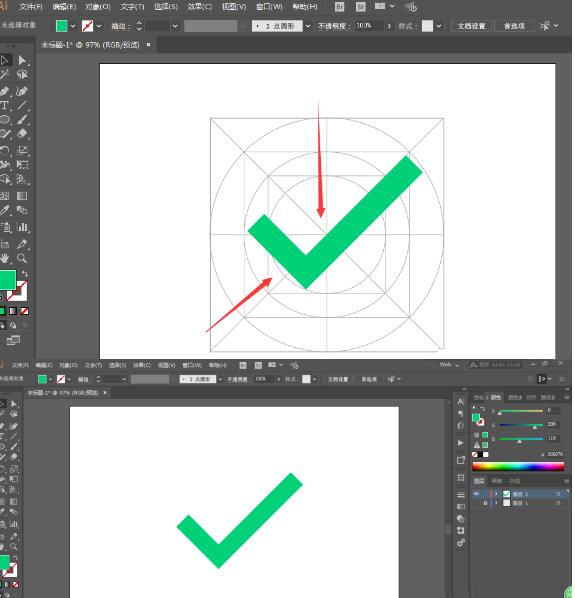This screenshot has height=598, width=575.
Task: Select the Paintbrush tool in upper toolbox
Action: [x=22, y=120]
